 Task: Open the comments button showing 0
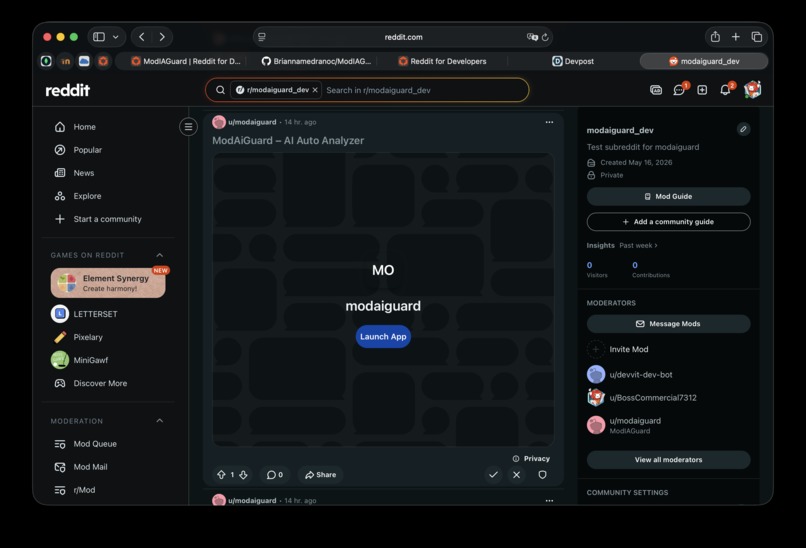274,475
